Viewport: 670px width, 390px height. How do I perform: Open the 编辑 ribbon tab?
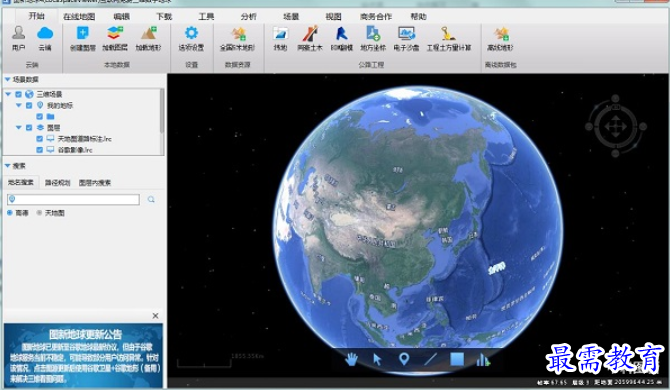coord(121,17)
